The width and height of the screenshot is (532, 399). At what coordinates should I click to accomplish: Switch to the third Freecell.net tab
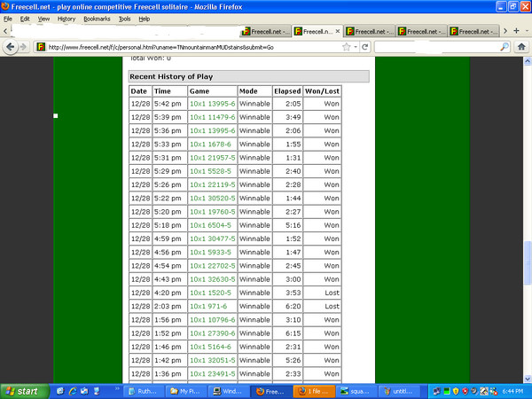pyautogui.click(x=369, y=32)
